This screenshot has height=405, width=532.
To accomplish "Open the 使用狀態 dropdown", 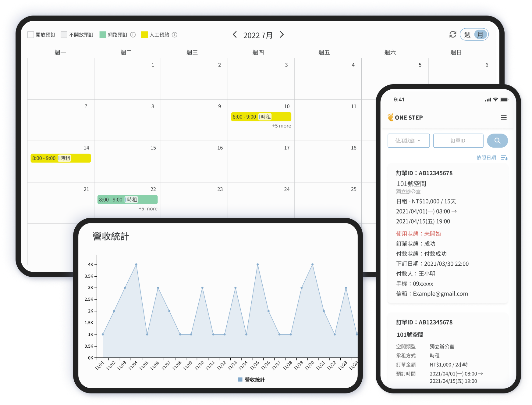I will pos(408,141).
